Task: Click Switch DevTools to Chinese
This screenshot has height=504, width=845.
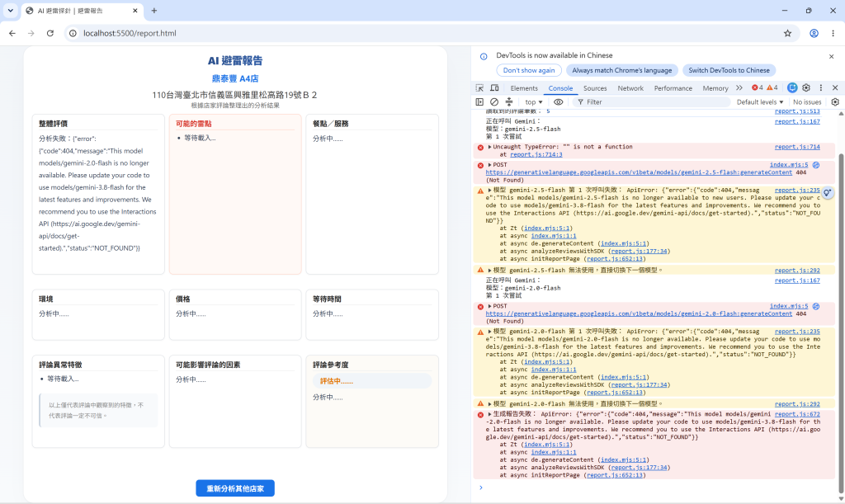Action: [x=729, y=71]
